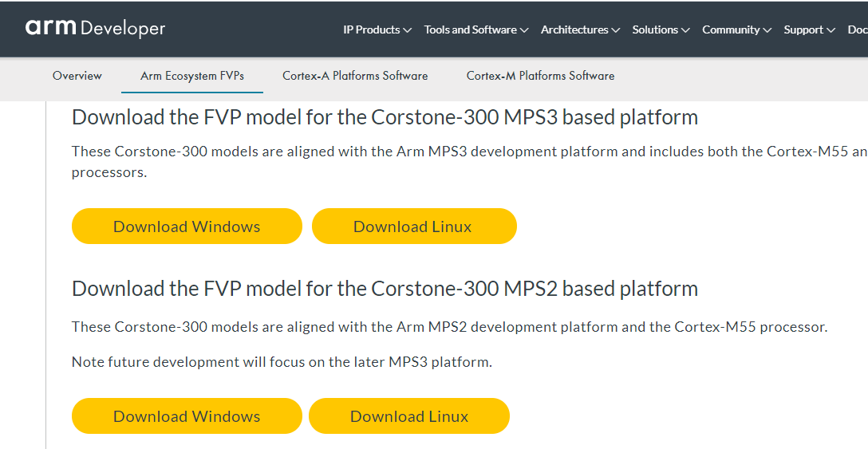Download Linux FVP for Corstone-300 MPS2

[x=409, y=416]
